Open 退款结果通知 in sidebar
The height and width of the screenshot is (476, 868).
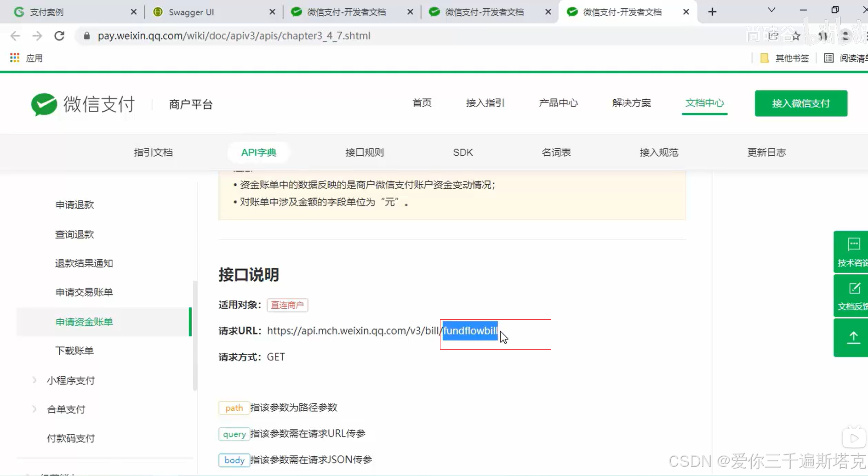click(x=84, y=263)
